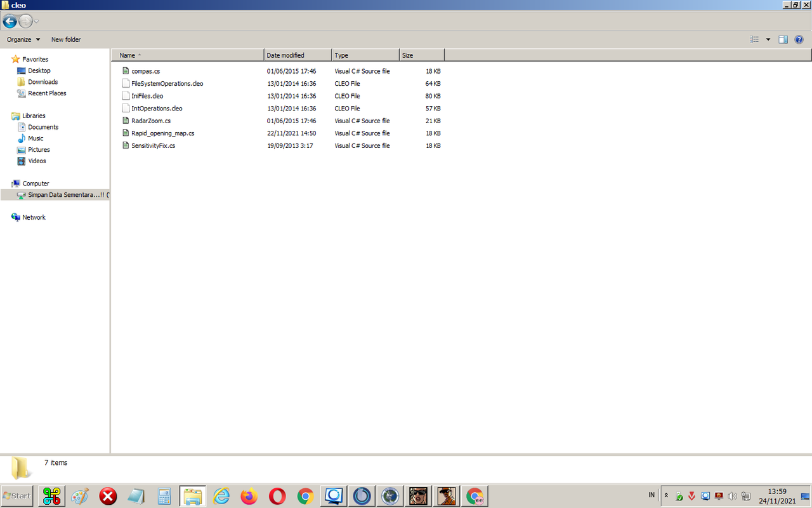Click the compas.cs file icon
The image size is (812, 508).
tap(126, 71)
